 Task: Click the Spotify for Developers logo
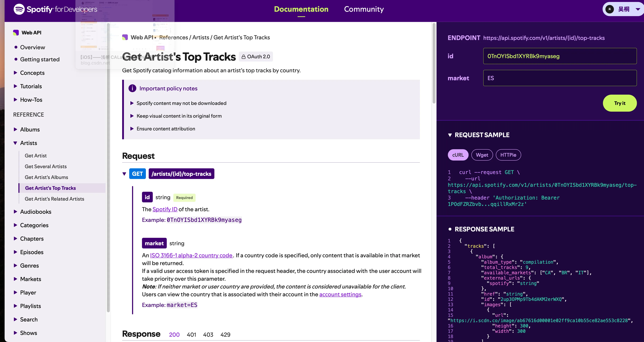[x=55, y=9]
